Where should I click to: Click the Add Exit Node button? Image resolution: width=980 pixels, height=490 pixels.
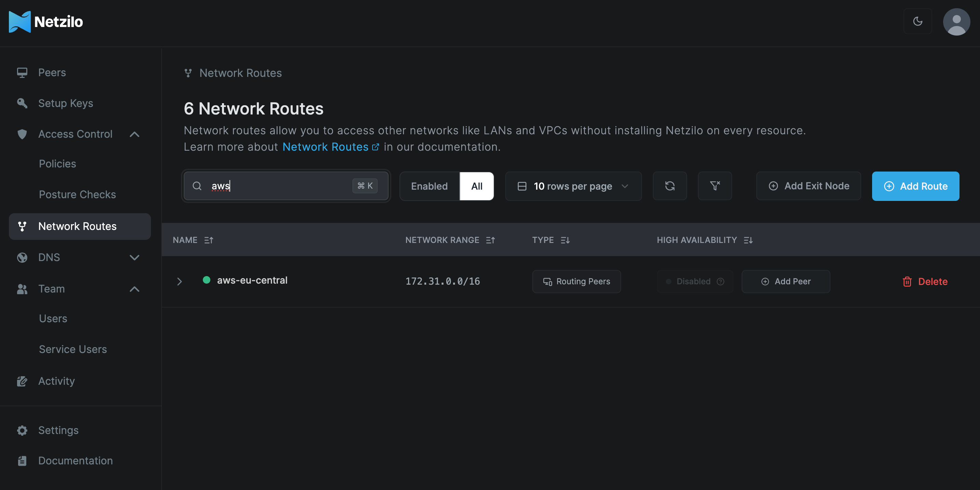809,186
